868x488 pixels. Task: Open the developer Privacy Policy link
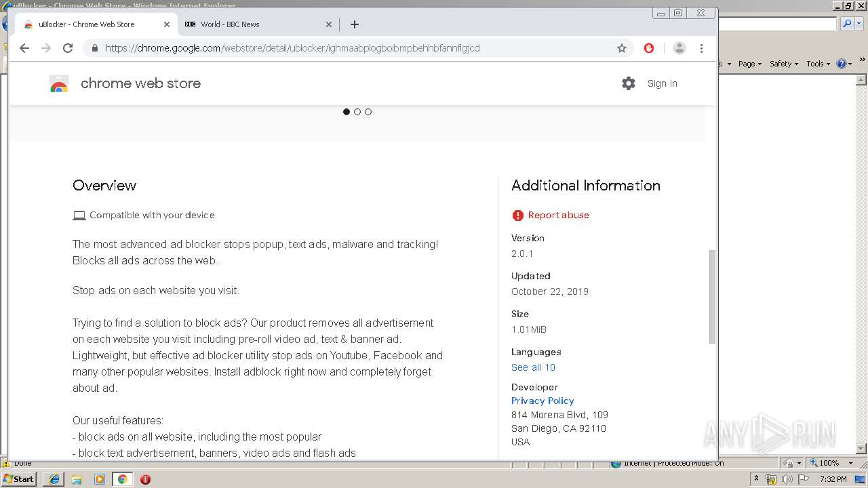click(x=542, y=401)
